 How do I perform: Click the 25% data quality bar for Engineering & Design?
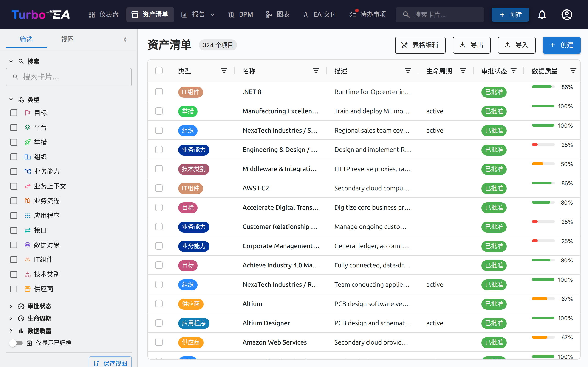543,144
